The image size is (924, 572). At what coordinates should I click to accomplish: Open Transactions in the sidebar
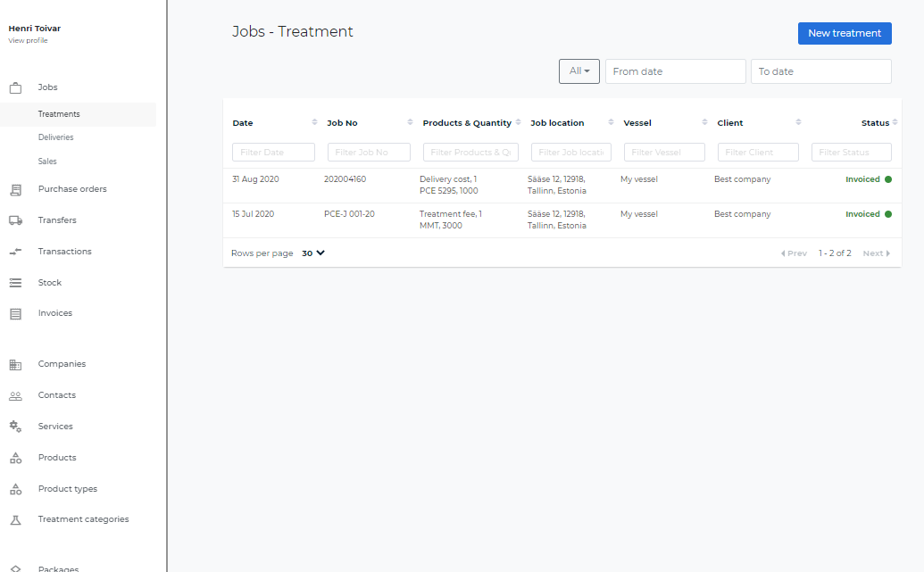65,252
